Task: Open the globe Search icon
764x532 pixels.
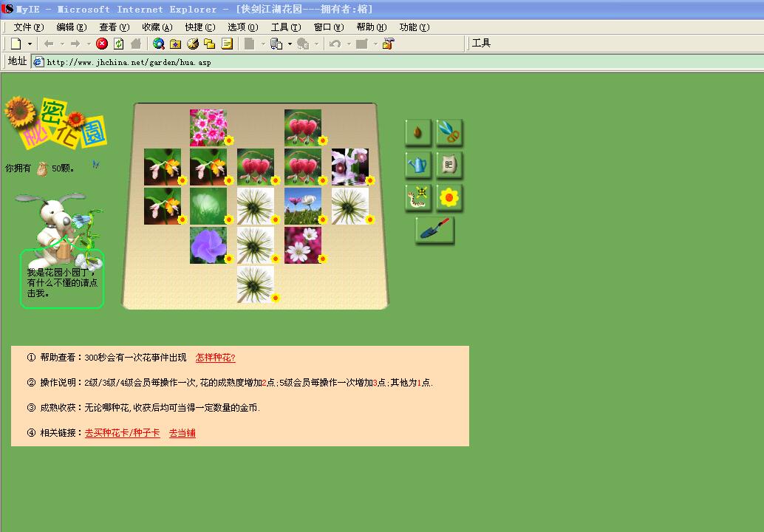Action: coord(158,44)
